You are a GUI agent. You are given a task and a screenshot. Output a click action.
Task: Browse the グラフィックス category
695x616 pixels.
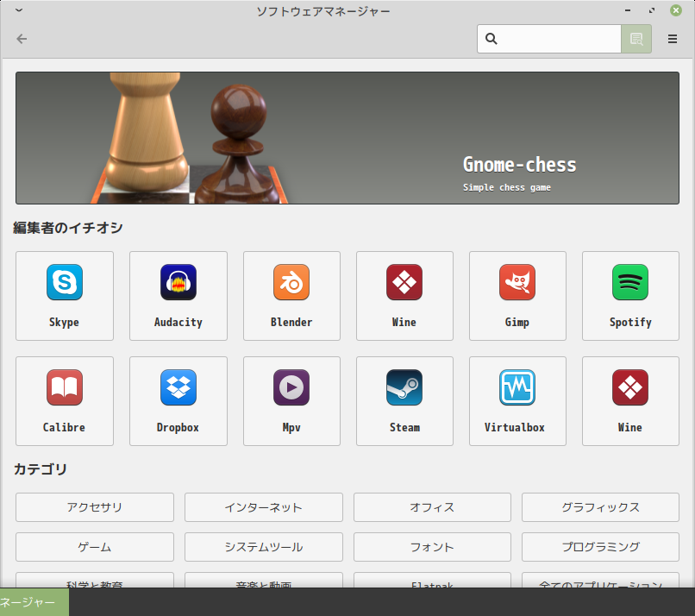tap(601, 507)
